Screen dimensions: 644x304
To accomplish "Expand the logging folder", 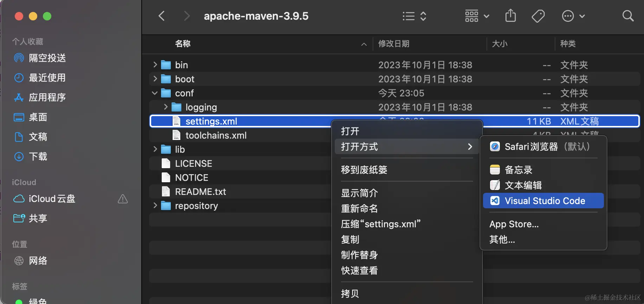I will (166, 107).
